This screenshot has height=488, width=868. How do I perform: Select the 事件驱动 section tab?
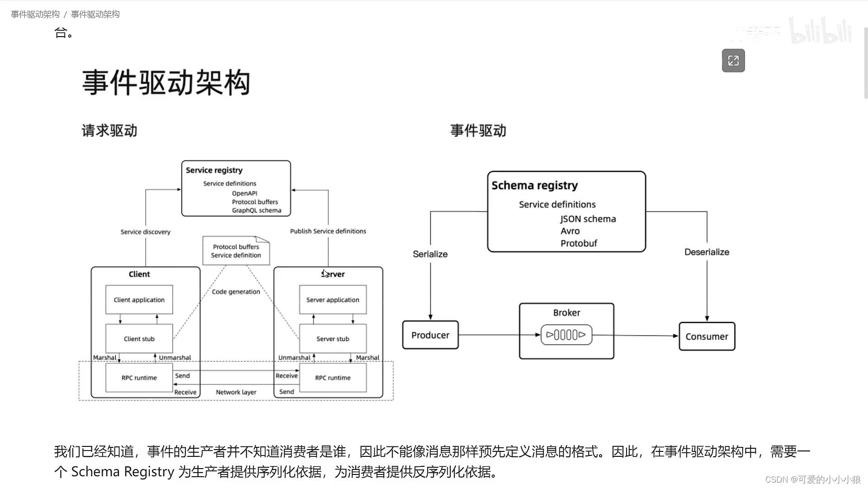pos(477,130)
